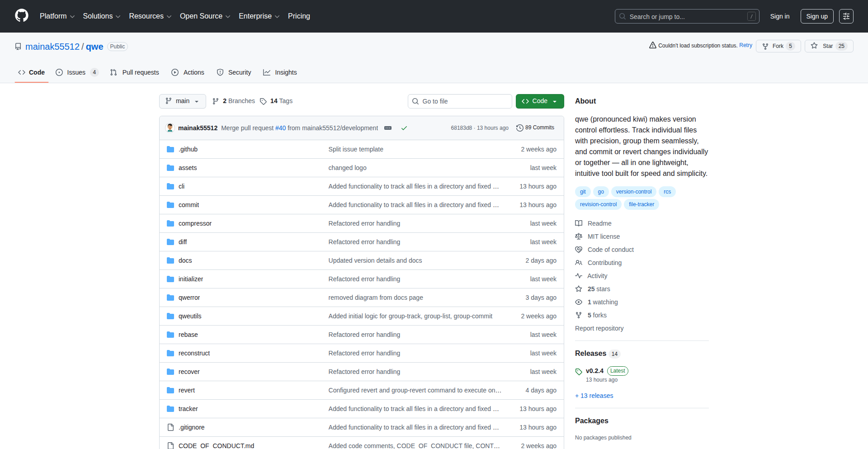Click the eye icon next to 1 watching
Screen dimensions: 868x449
(x=579, y=302)
